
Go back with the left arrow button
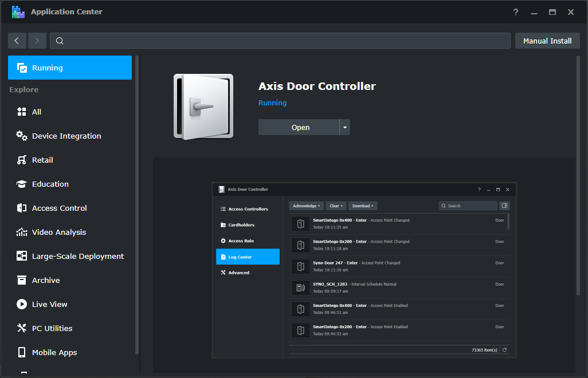pyautogui.click(x=17, y=41)
